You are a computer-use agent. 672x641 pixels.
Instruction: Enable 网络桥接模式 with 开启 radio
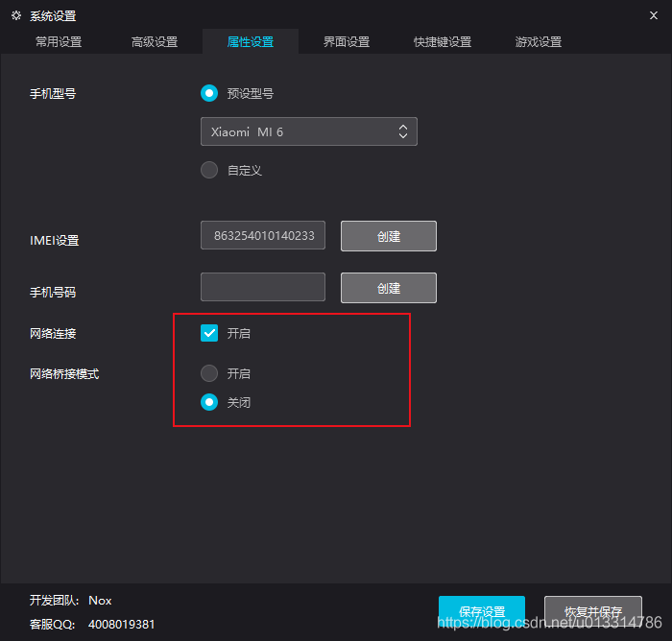209,373
